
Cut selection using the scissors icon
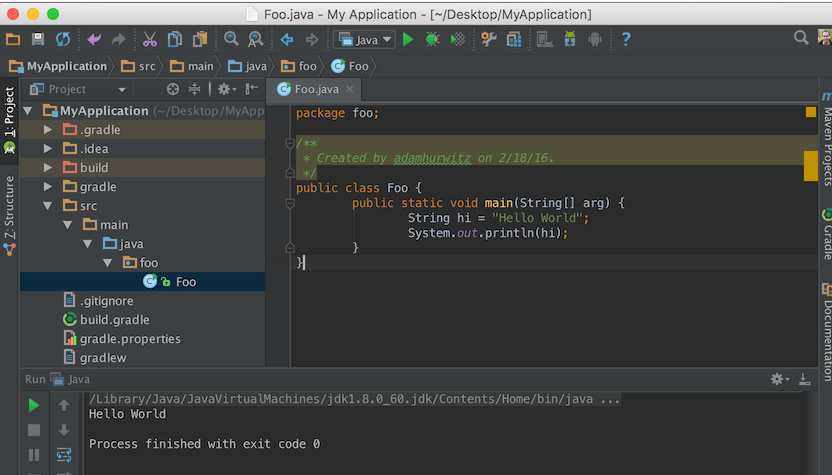(x=149, y=39)
